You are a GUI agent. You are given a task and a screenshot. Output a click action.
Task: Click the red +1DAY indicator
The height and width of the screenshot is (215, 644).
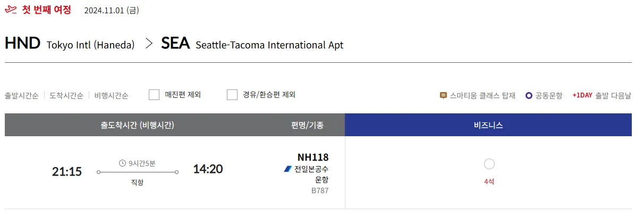582,96
